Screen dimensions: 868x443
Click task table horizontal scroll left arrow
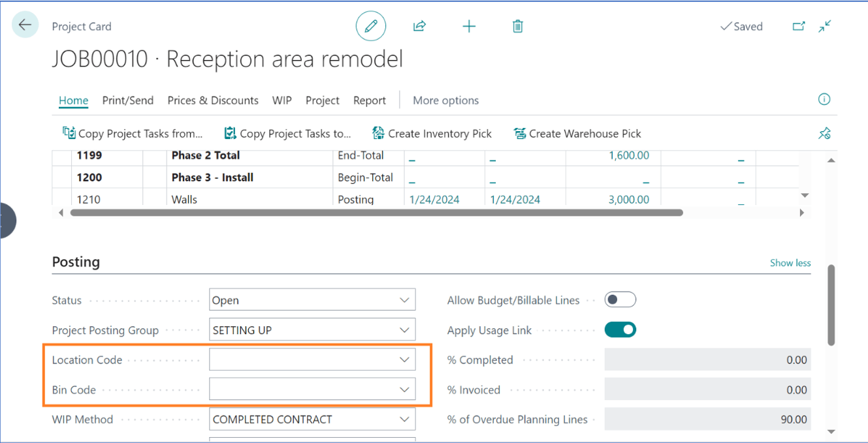(x=61, y=213)
